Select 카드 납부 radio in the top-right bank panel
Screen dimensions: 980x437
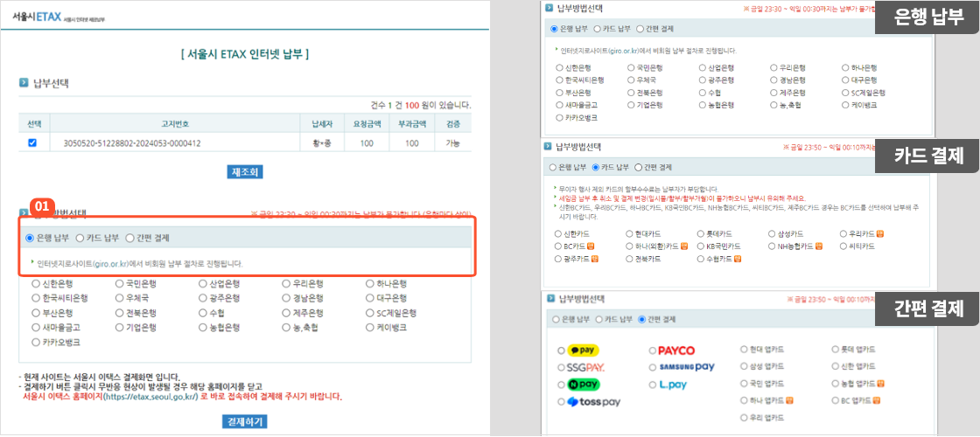597,29
